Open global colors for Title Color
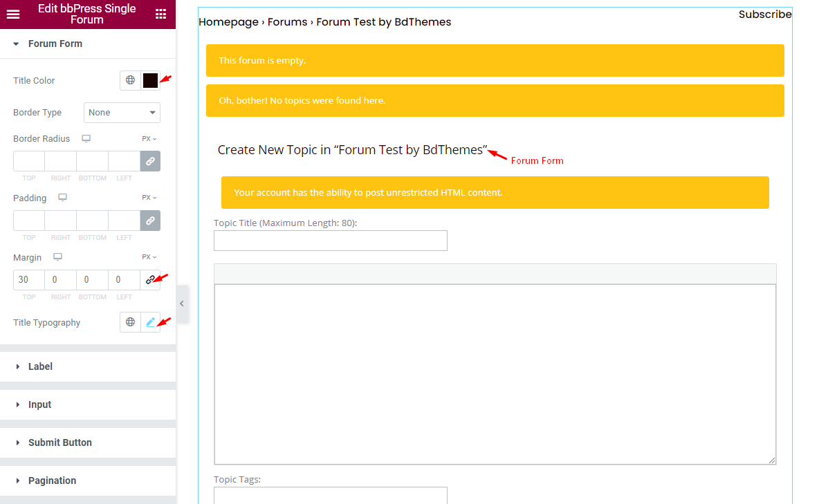The image size is (828, 504). click(130, 80)
